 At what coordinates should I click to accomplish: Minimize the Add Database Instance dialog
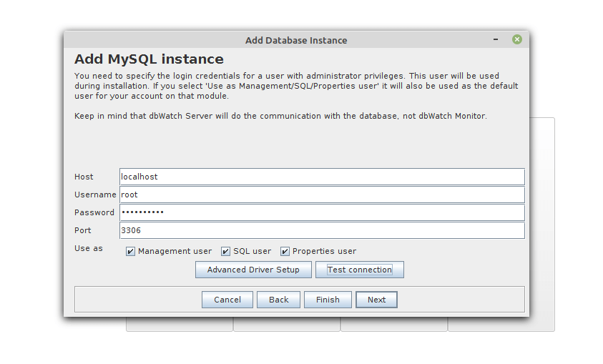[496, 40]
